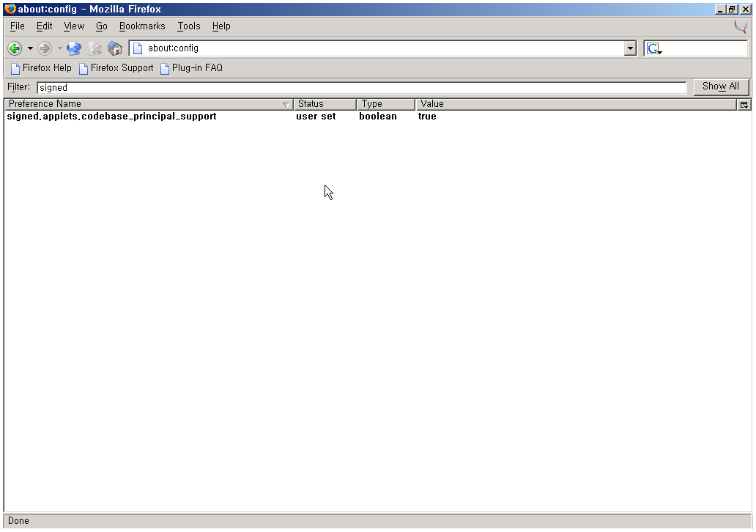
Task: Sort by the Type column header
Action: 386,104
